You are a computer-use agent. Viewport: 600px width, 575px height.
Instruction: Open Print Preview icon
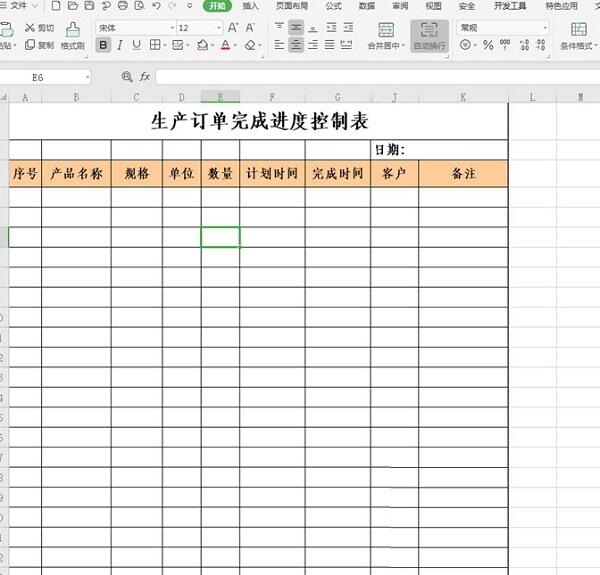coord(140,5)
